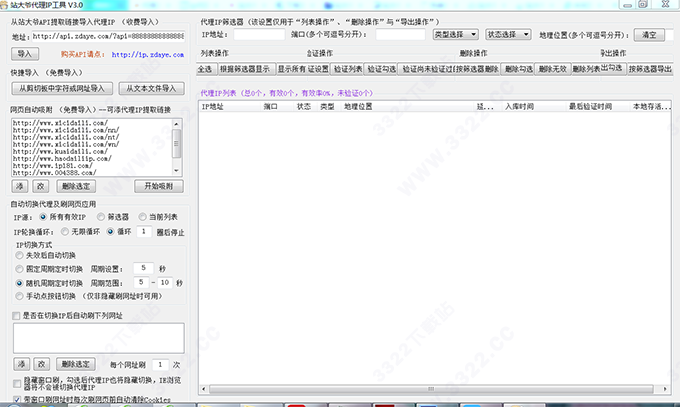Select http://www.ip181.com/ list row
The height and width of the screenshot is (407, 680).
(52, 166)
